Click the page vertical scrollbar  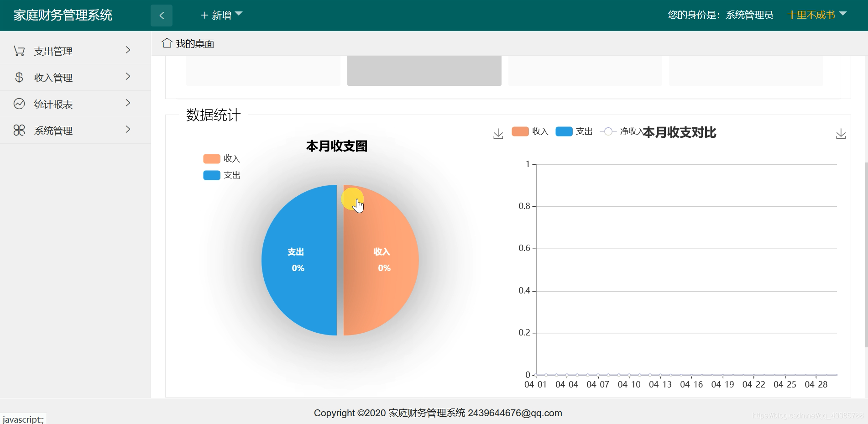point(866,255)
